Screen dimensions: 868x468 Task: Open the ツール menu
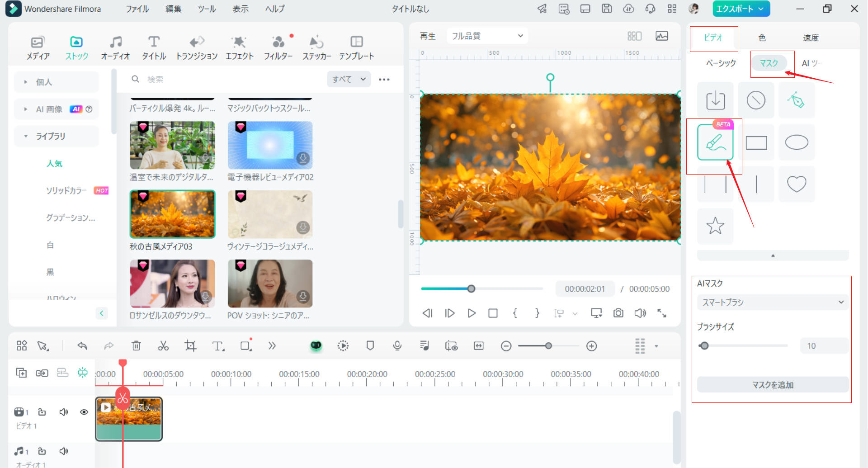click(207, 9)
